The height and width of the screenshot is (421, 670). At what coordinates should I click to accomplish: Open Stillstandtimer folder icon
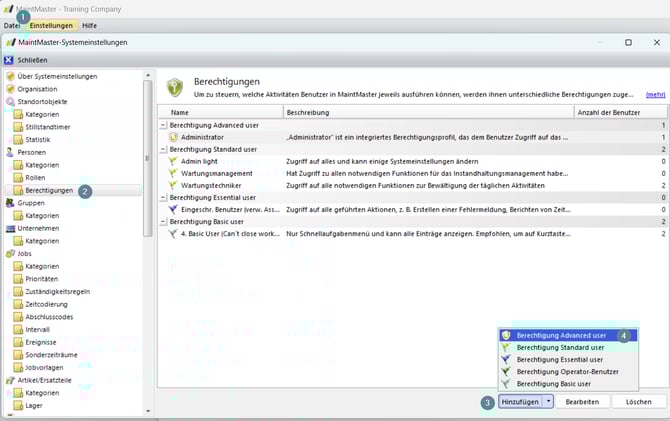click(x=18, y=127)
